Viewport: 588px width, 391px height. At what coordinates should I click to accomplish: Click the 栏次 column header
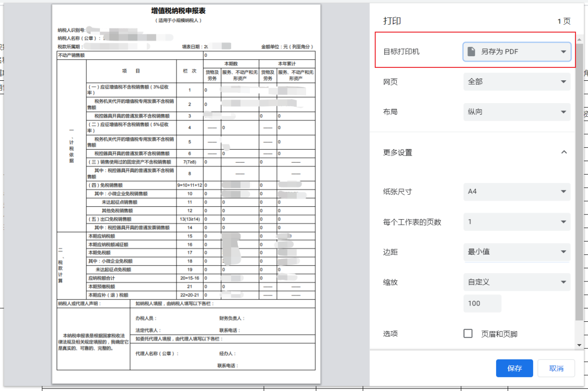click(x=189, y=71)
